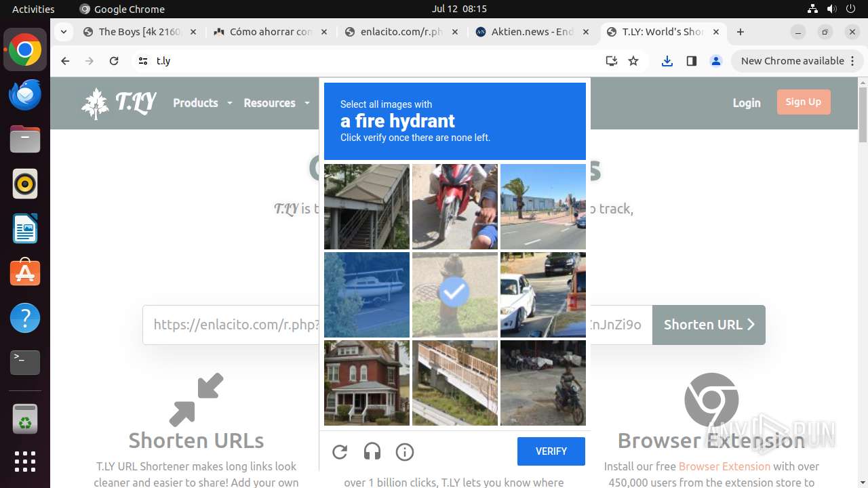Switch to Aktien.news tab
This screenshot has height=488, width=868.
tap(532, 32)
